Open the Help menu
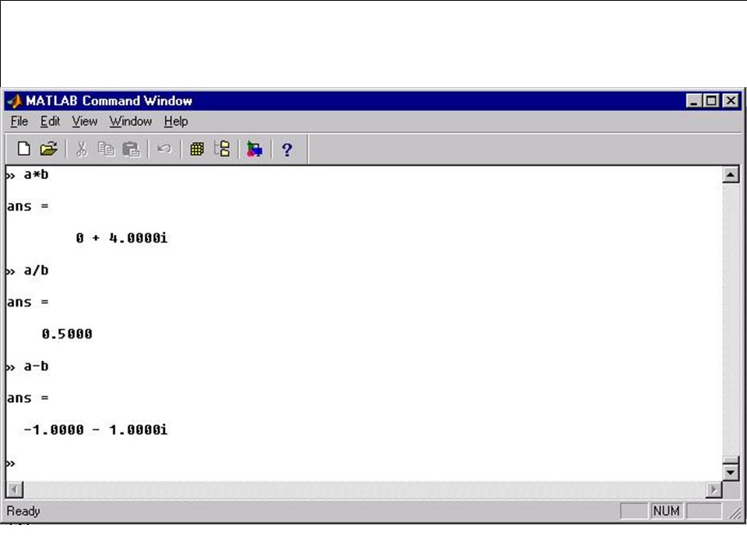 (x=176, y=121)
